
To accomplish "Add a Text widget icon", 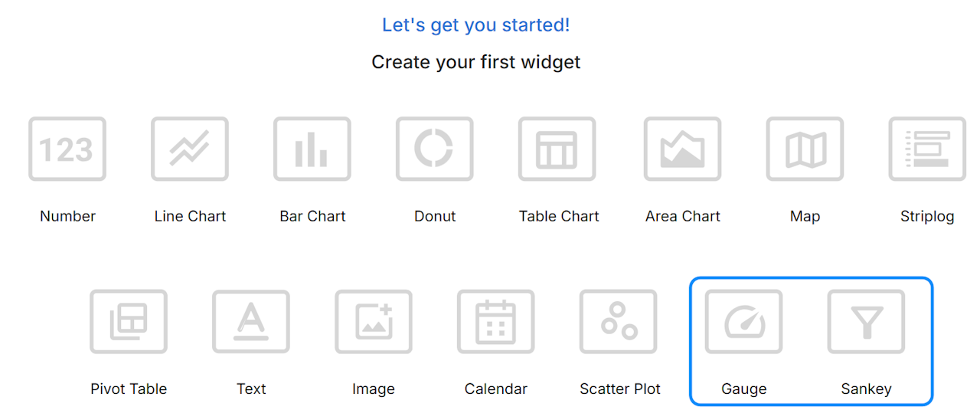I will pos(251,322).
